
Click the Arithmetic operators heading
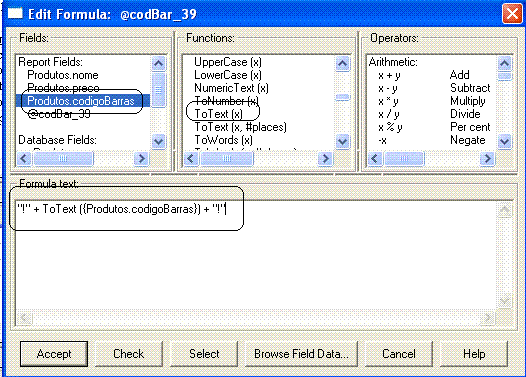coord(393,62)
